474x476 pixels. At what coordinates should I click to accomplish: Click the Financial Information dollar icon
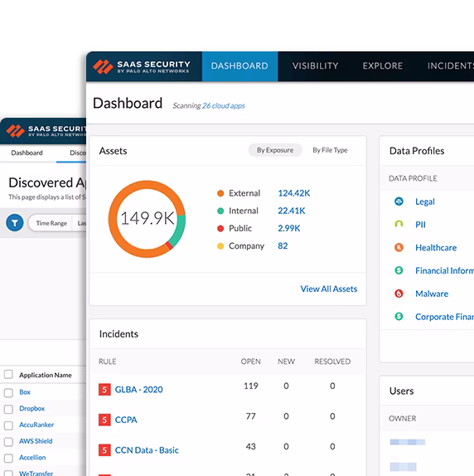[399, 270]
